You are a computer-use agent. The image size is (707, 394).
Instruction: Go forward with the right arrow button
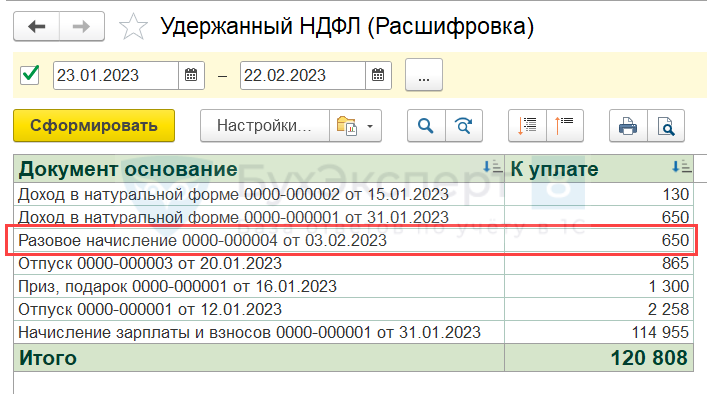[82, 27]
